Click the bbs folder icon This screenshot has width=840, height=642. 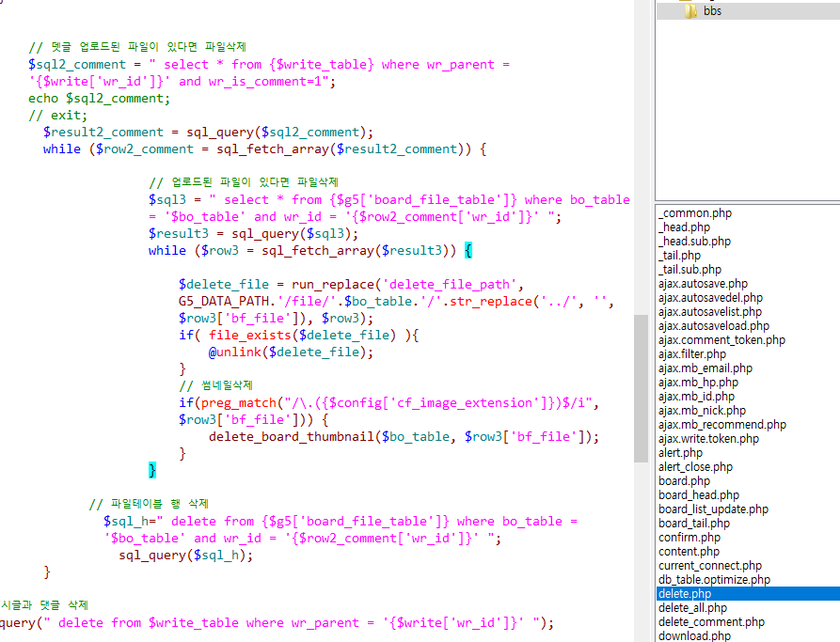click(x=690, y=11)
